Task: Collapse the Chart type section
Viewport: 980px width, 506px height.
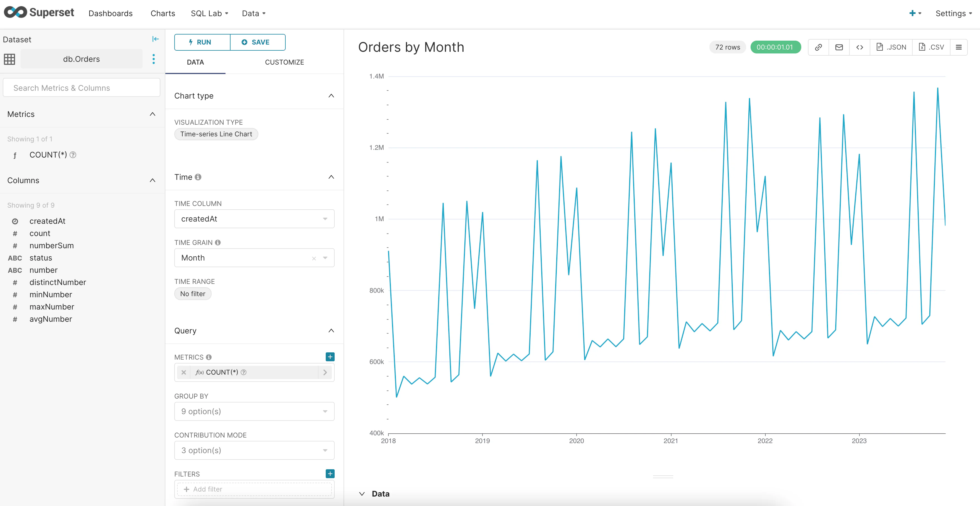Action: [x=331, y=96]
